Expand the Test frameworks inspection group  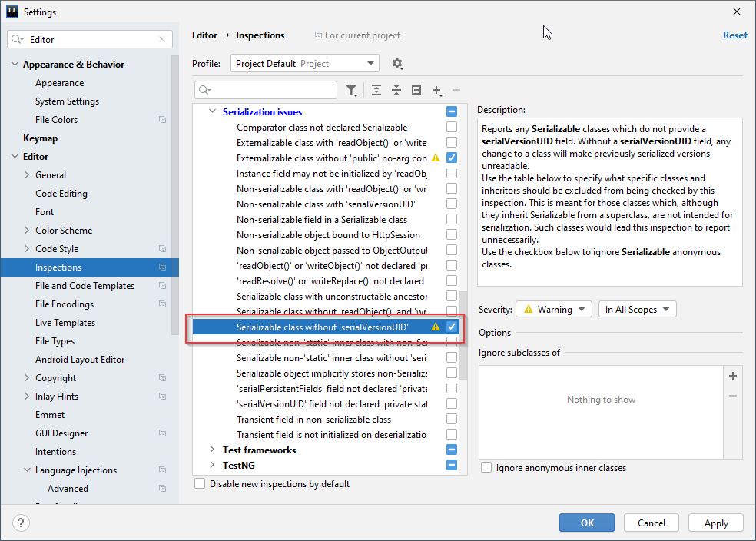pos(213,450)
